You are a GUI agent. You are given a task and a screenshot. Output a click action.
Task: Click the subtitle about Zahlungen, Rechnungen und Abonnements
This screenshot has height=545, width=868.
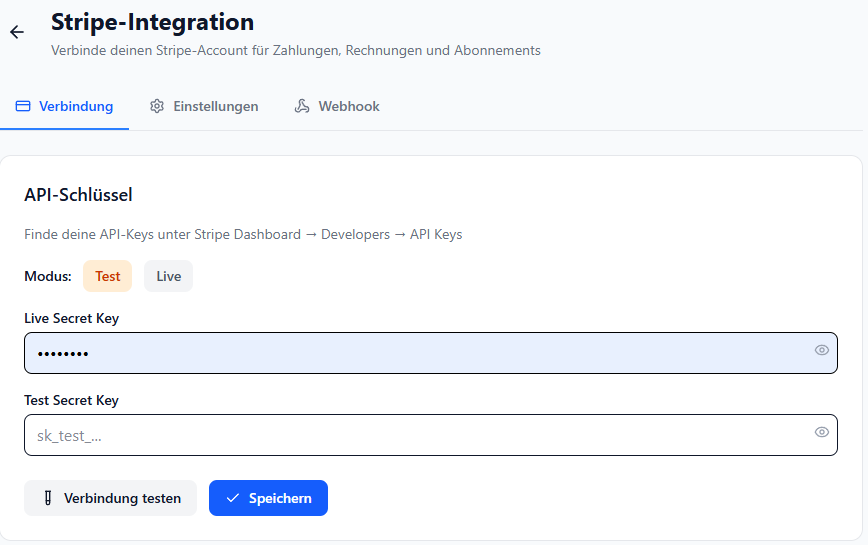point(296,50)
